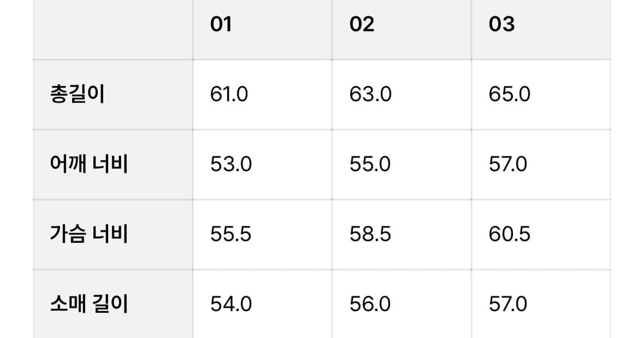Click the 01 size column header
Image resolution: width=644 pixels, height=338 pixels.
pyautogui.click(x=221, y=24)
